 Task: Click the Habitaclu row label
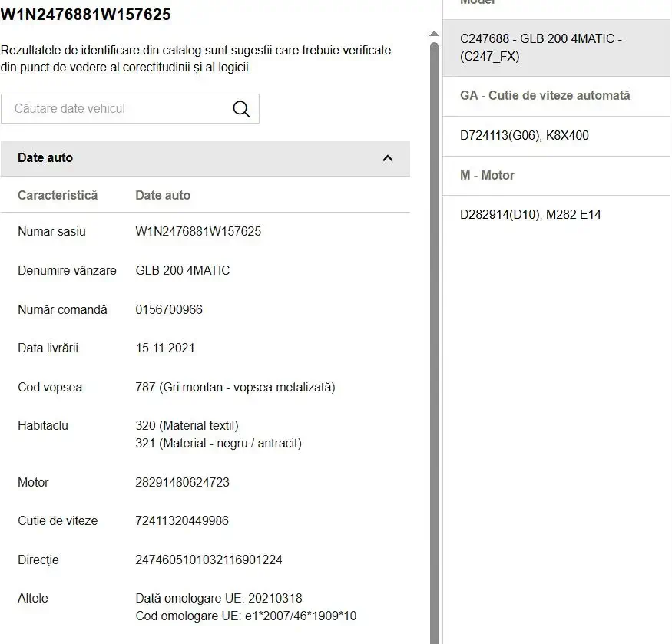tap(43, 426)
